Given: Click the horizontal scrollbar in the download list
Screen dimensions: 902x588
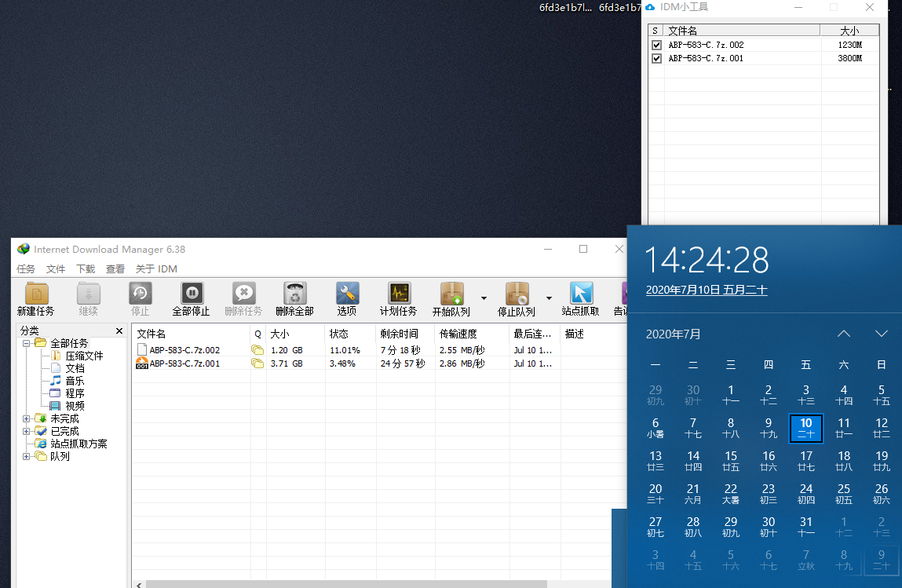Looking at the screenshot, I should point(346,584).
